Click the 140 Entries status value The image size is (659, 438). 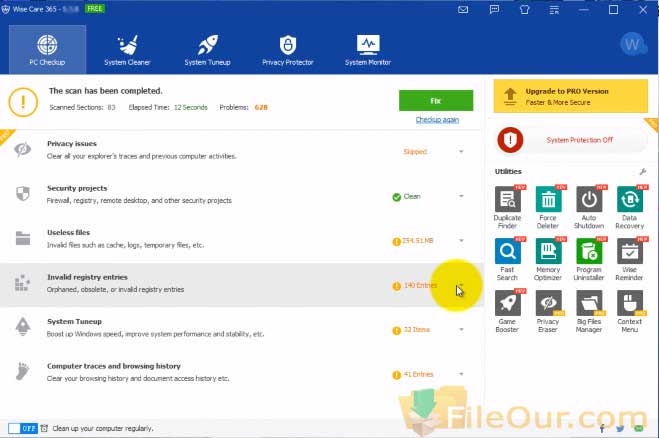coord(420,285)
